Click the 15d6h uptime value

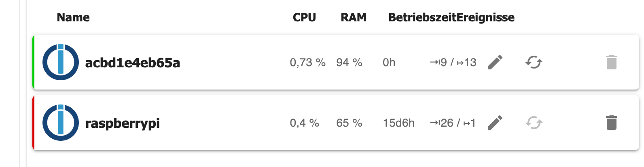click(x=399, y=123)
